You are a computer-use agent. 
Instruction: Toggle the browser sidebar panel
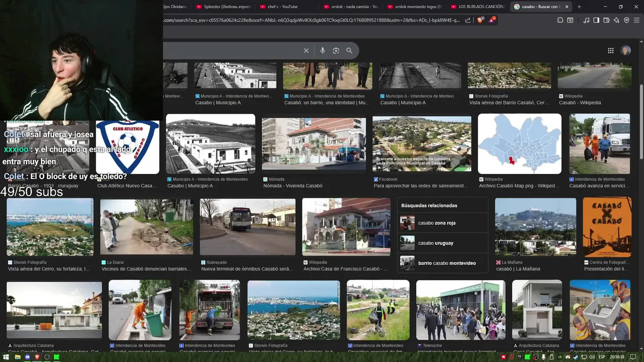[596, 20]
